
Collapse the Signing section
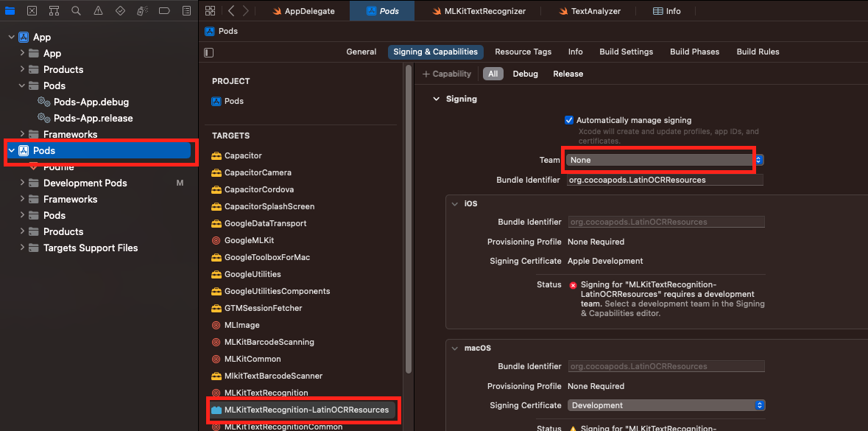pos(435,99)
